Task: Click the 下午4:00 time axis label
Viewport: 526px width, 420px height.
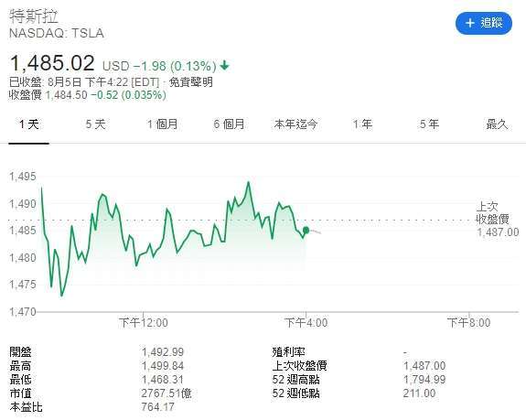Action: point(306,323)
